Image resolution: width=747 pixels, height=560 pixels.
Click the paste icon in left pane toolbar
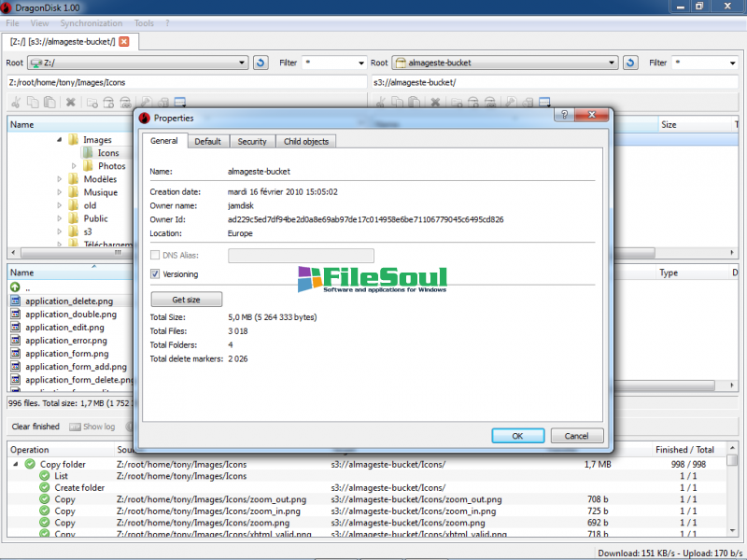pos(50,102)
